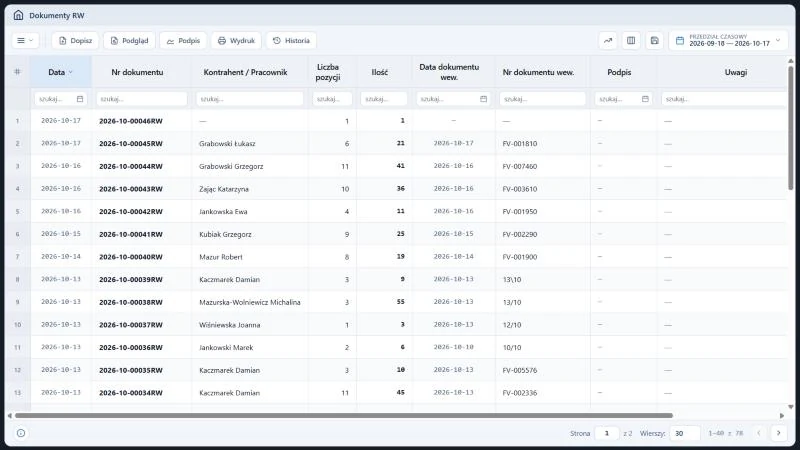Click internal number FV-007460
Image resolution: width=800 pixels, height=450 pixels.
pyautogui.click(x=520, y=166)
